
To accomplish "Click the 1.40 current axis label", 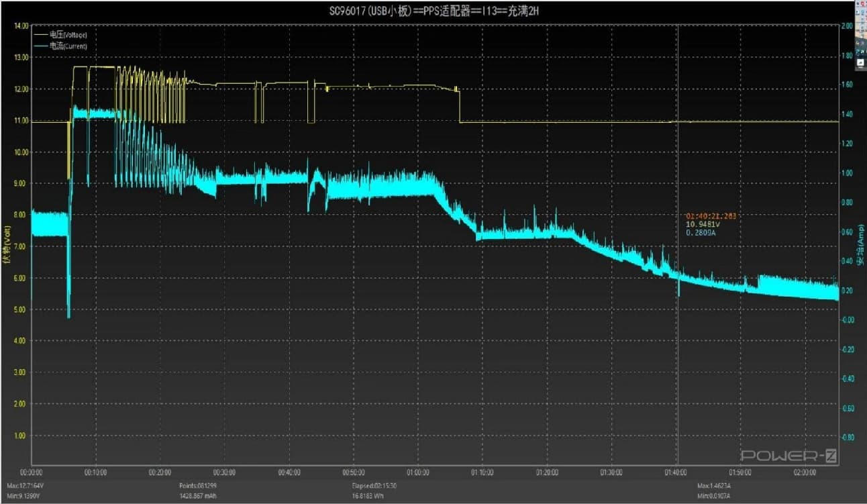I will [x=847, y=115].
